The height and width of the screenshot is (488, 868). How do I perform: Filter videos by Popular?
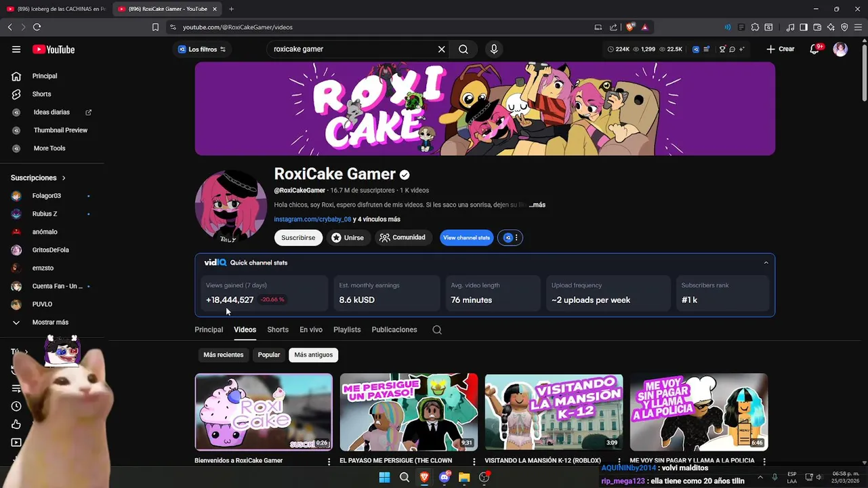pyautogui.click(x=269, y=355)
